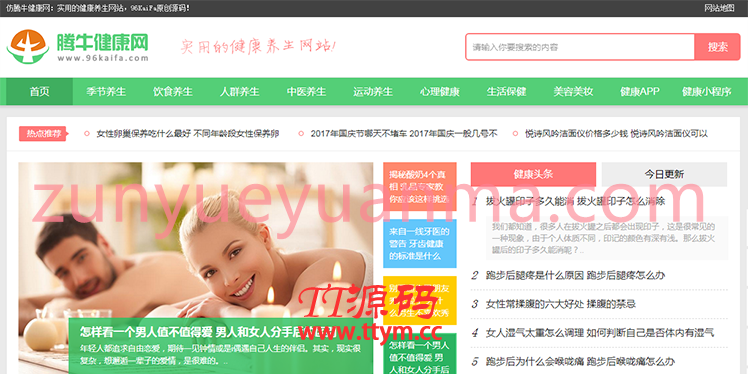Open headline 跑步后为什么会喉咙痛
Image resolution: width=748 pixels, height=374 pixels.
click(580, 361)
